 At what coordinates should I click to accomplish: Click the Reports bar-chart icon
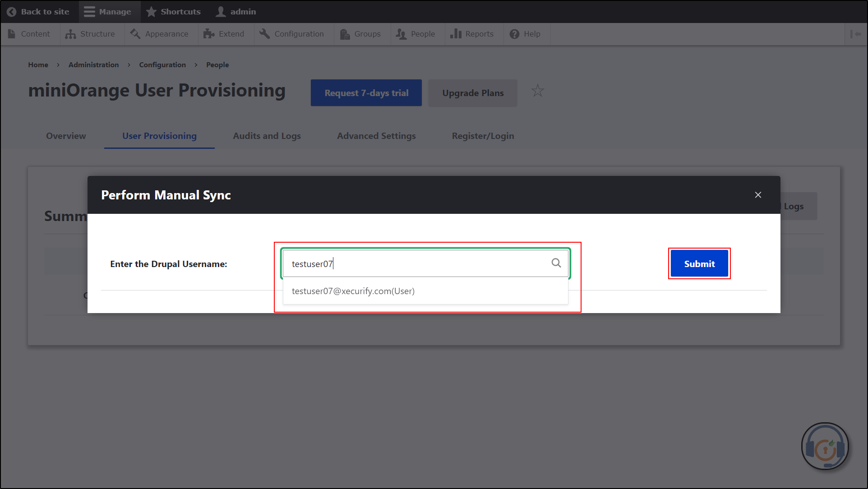[x=456, y=33]
